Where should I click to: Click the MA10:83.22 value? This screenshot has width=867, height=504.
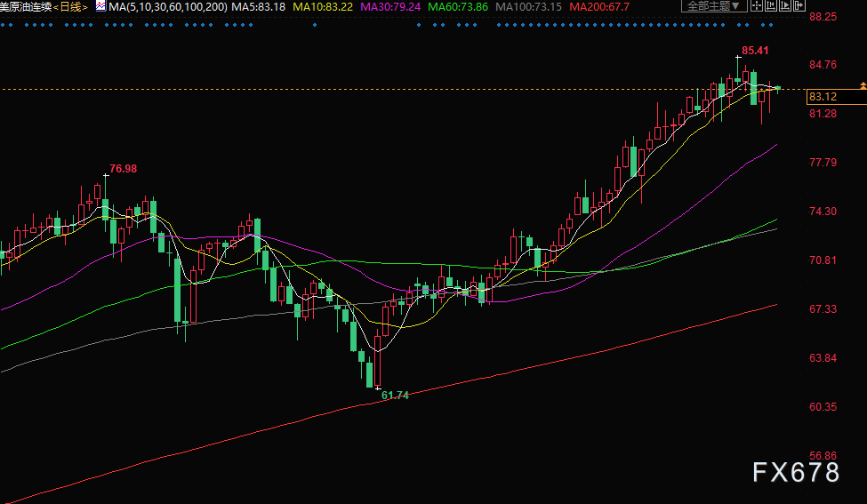pos(323,6)
